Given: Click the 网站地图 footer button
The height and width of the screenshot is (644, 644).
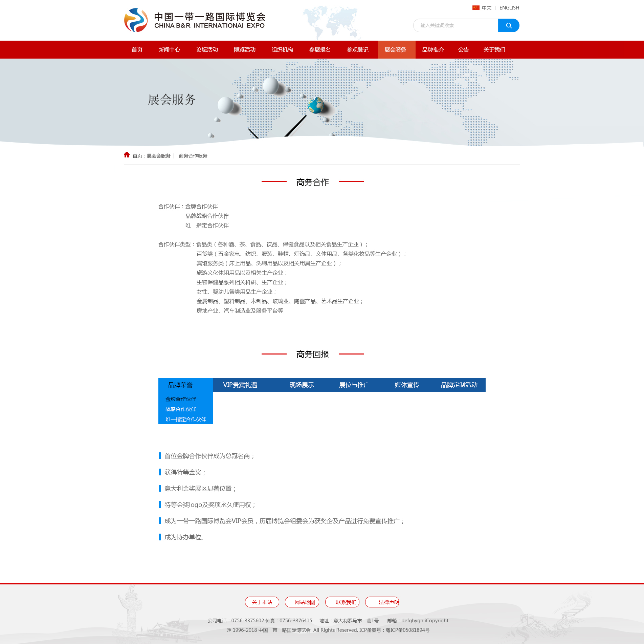Looking at the screenshot, I should click(x=302, y=602).
